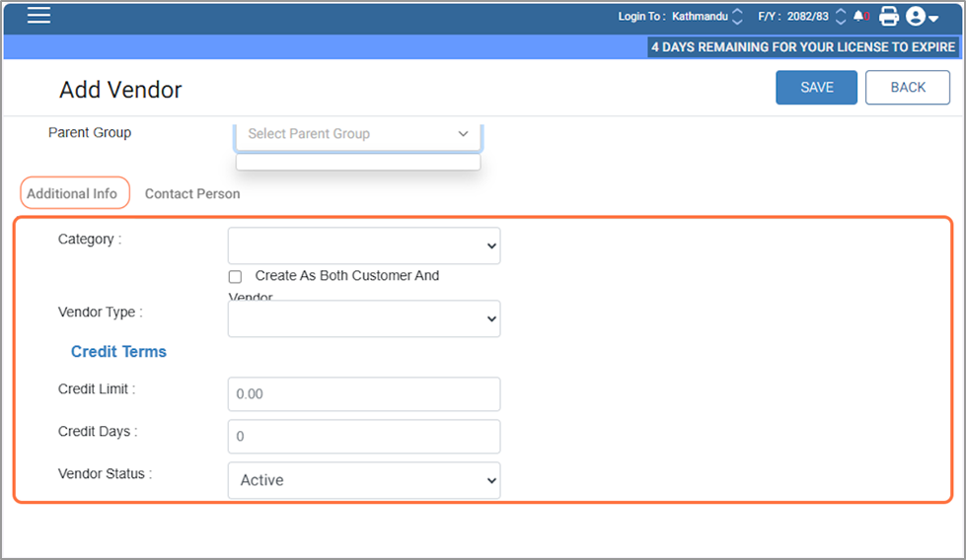Open the Select Parent Group dropdown
The width and height of the screenshot is (966, 560).
point(358,134)
